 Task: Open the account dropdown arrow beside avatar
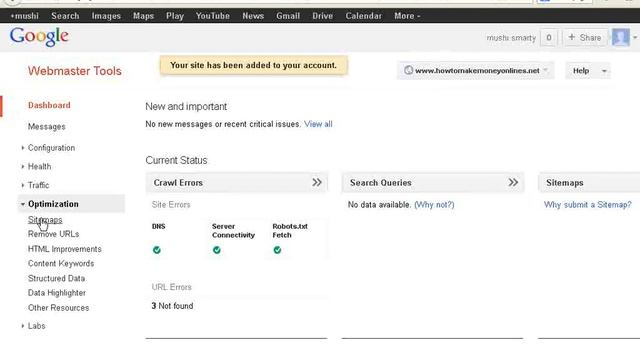635,38
